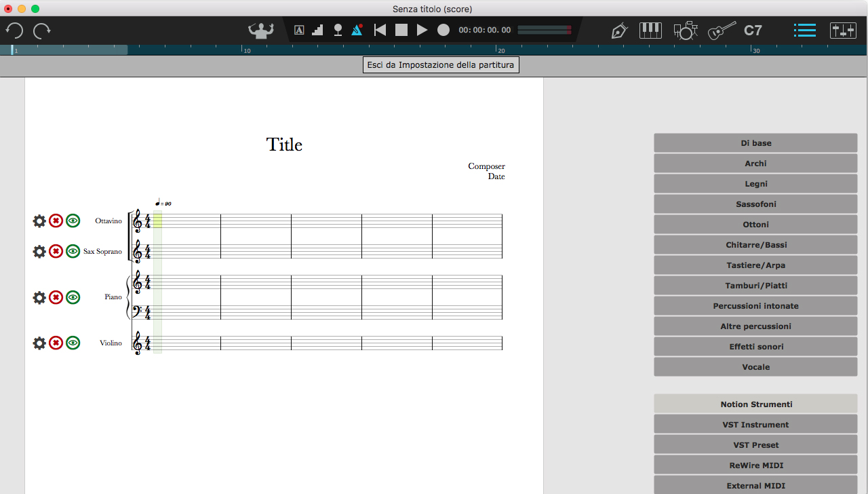Screen dimensions: 868x494
Task: Click Esci da Impostazione della partitura
Action: (441, 65)
